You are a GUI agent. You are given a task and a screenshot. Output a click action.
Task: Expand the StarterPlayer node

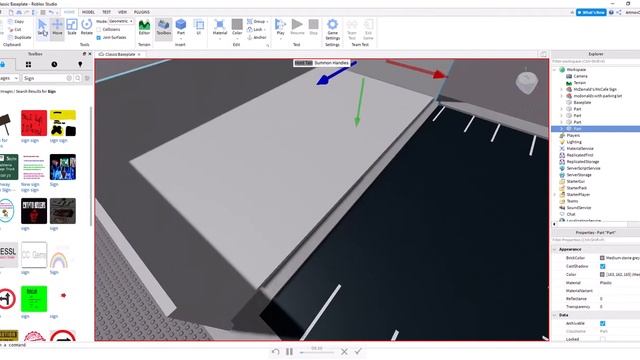[x=555, y=195]
